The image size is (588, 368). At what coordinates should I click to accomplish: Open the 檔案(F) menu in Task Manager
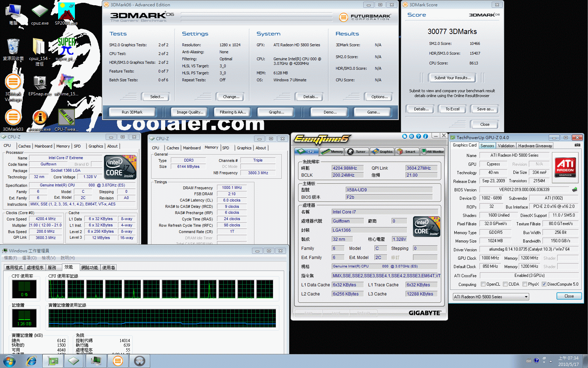tap(10, 258)
